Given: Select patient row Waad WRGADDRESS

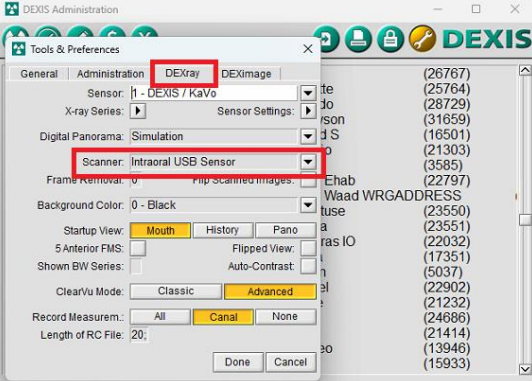Looking at the screenshot, I should coord(393,196).
